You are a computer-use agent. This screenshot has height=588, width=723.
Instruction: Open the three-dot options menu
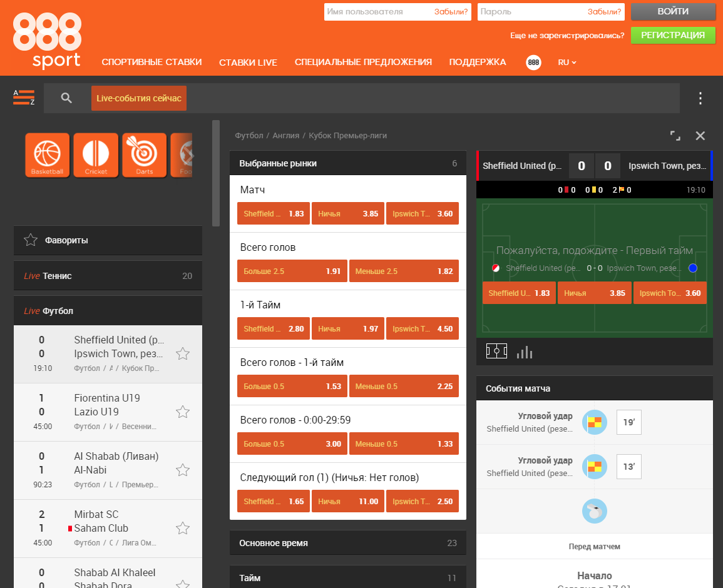click(x=700, y=98)
